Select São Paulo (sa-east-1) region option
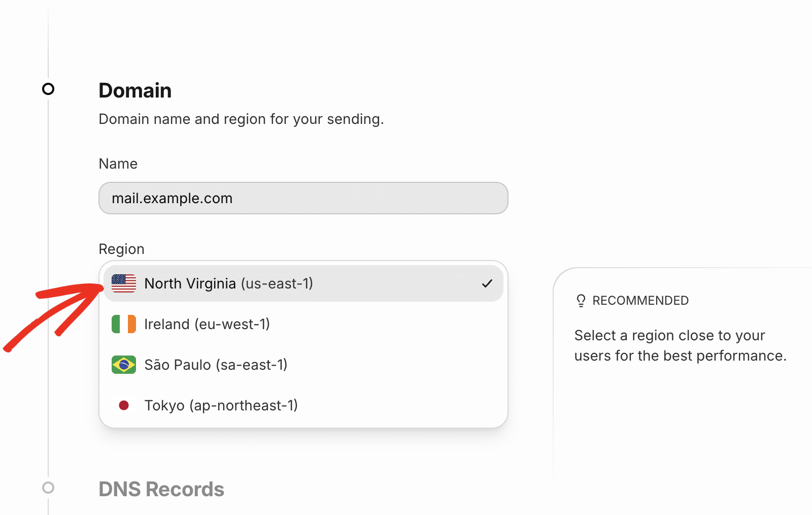 click(x=216, y=365)
